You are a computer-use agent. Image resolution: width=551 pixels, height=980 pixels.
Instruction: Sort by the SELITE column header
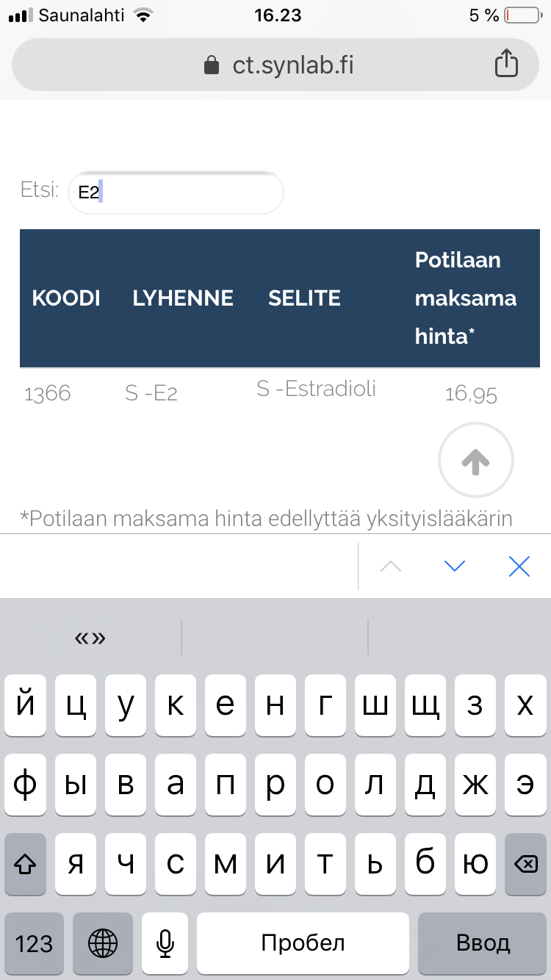click(x=304, y=298)
